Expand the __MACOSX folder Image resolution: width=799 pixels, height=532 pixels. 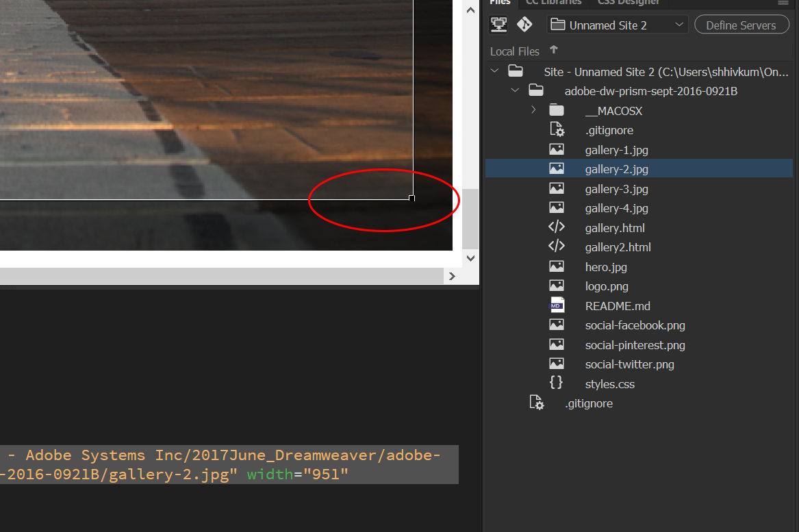pos(533,109)
